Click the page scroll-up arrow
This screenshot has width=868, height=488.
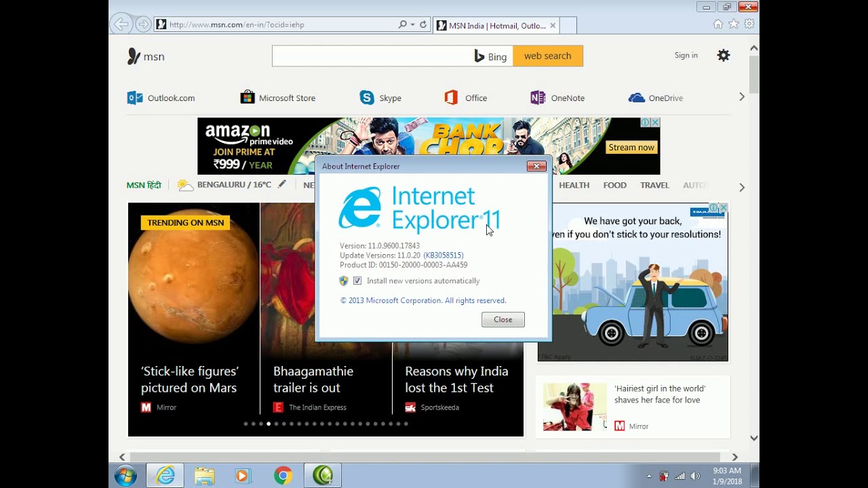(753, 48)
